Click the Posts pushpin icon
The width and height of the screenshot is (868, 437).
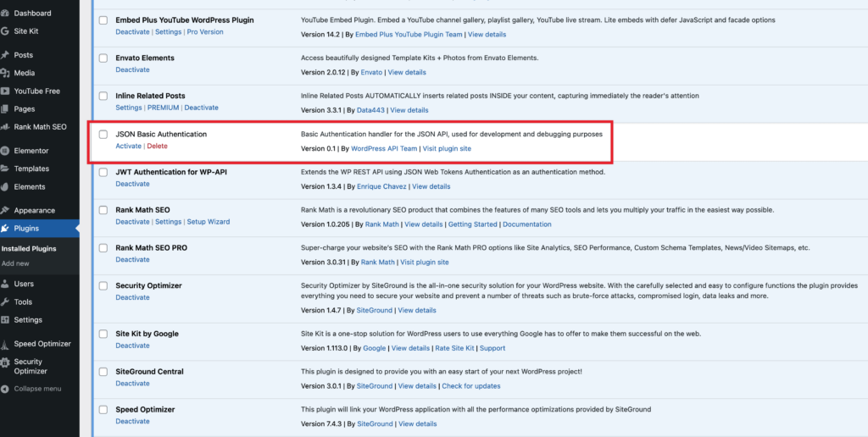point(5,55)
